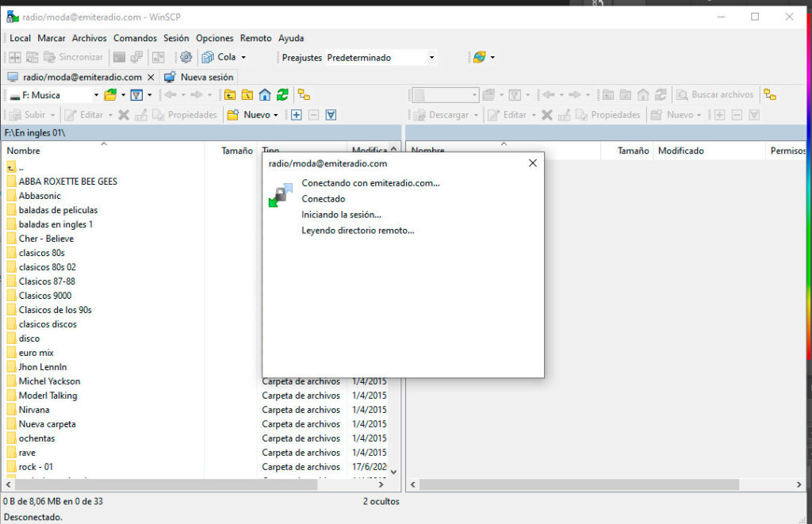Expand the local Nuevo dropdown arrow

coord(275,115)
